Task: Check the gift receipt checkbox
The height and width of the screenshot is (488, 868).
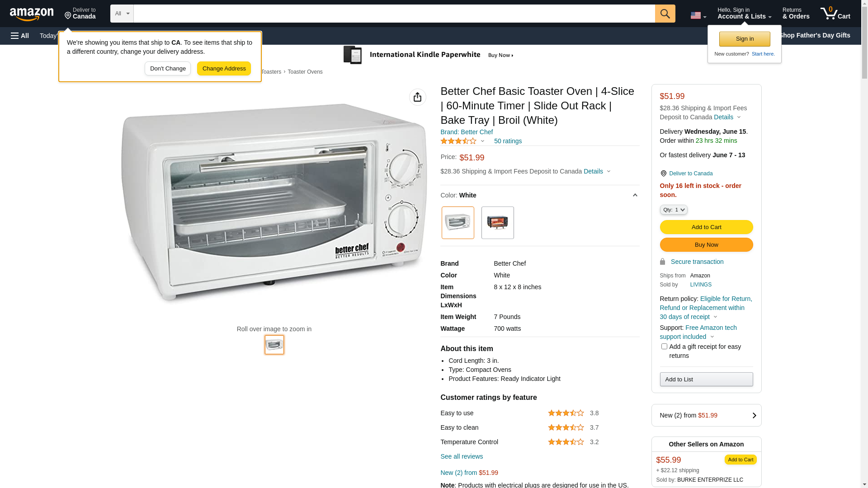Action: tap(664, 347)
